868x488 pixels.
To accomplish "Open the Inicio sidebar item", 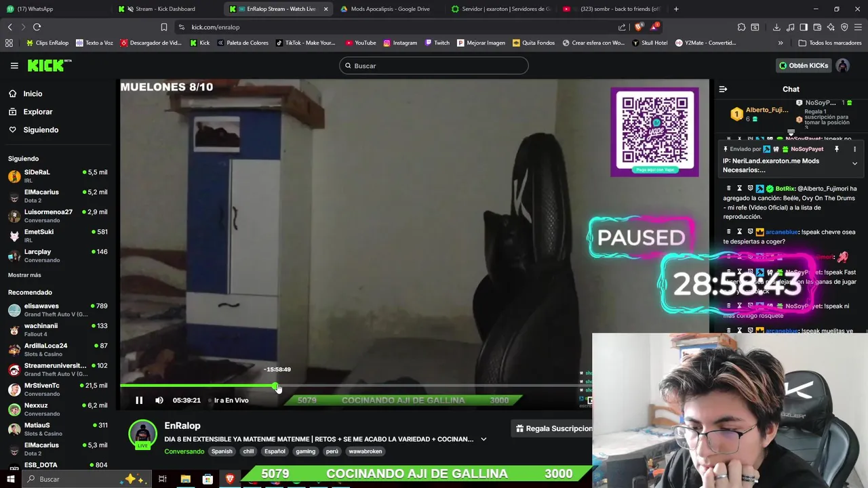I will tap(33, 94).
